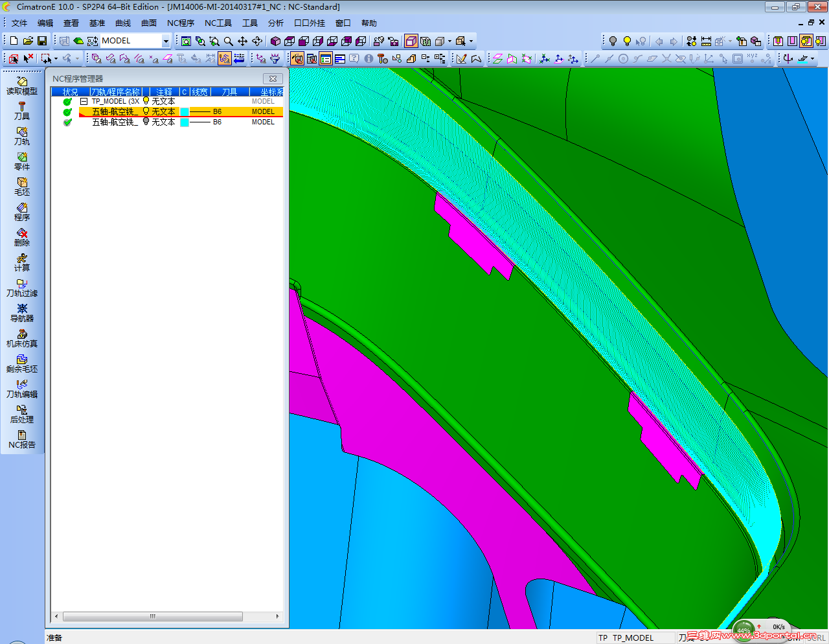Click cyan color swatch of highlighted procedure row

pyautogui.click(x=185, y=112)
